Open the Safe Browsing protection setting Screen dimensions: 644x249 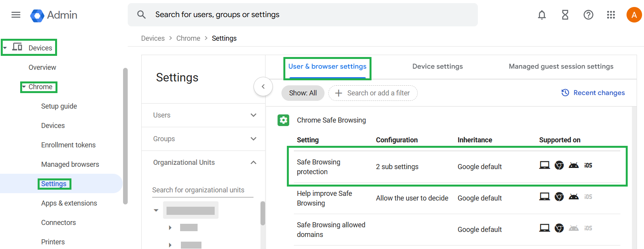point(457,167)
